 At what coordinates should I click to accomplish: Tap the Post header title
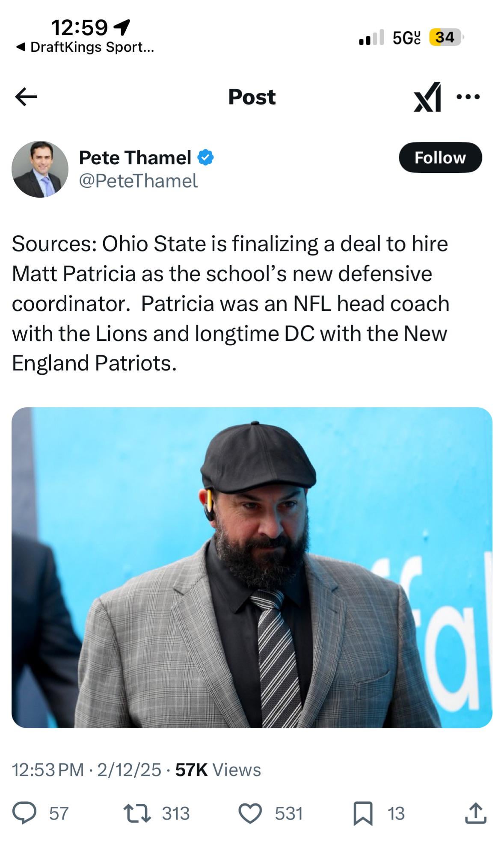252,97
